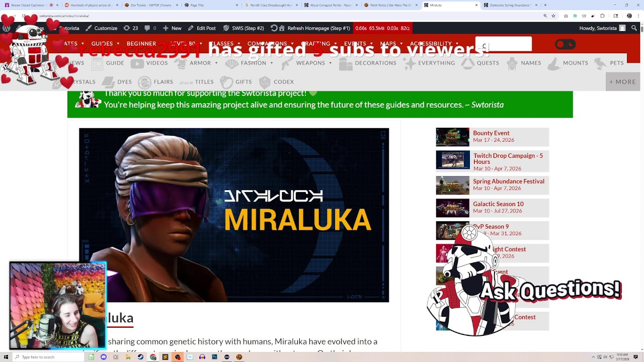Click Edit Post in the admin bar
Screen dimensions: 644x362
tap(202, 28)
